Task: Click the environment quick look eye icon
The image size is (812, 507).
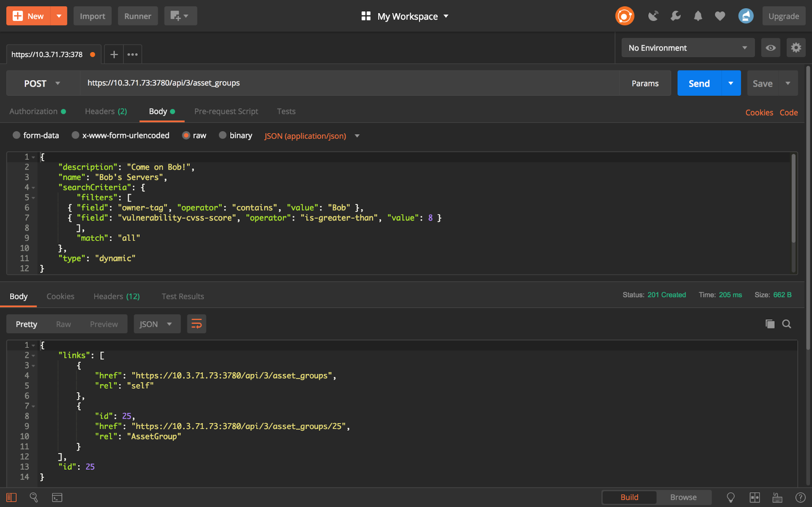Action: (771, 48)
